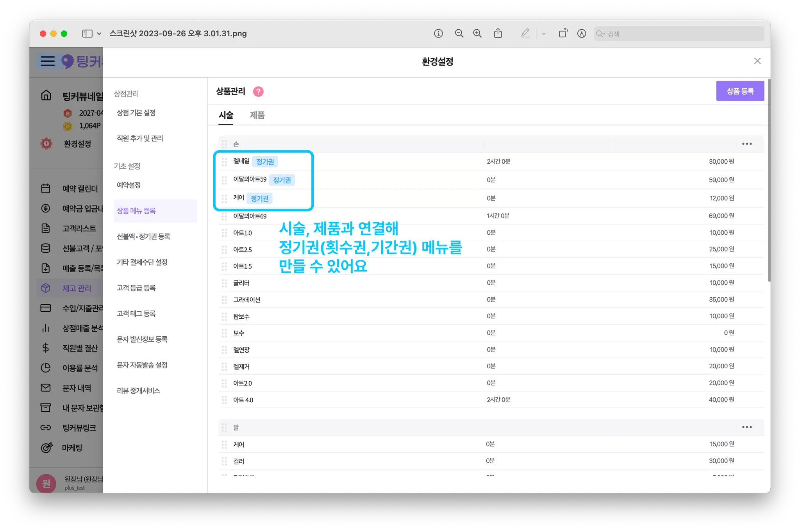The height and width of the screenshot is (532, 800).
Task: Click the Rotate image icon
Action: pyautogui.click(x=563, y=34)
